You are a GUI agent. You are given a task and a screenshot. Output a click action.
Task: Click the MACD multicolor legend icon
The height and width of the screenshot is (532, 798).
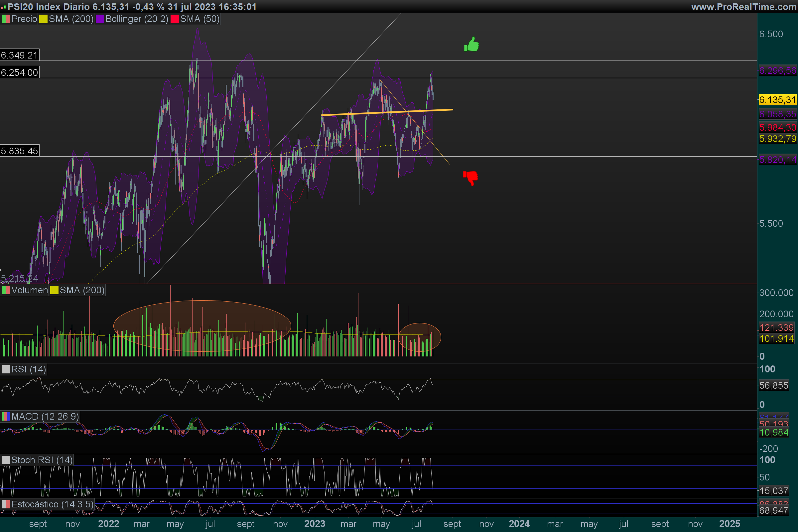pyautogui.click(x=6, y=417)
